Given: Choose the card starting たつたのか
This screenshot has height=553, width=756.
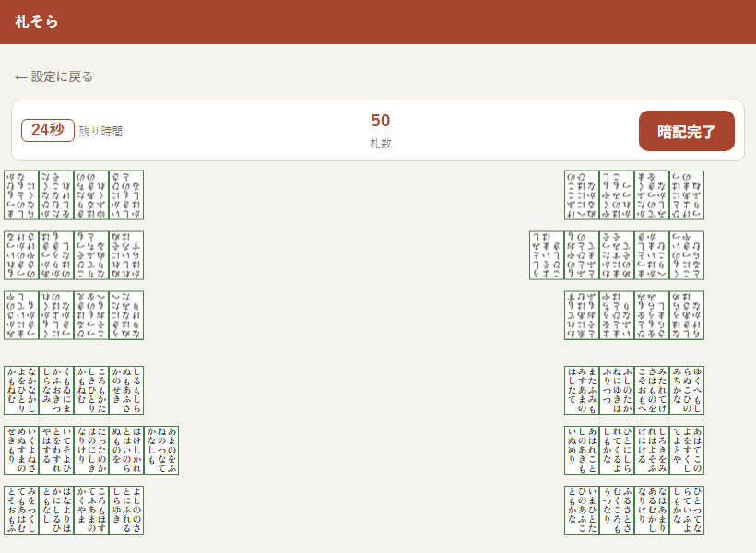Looking at the screenshot, I should pos(91,451).
